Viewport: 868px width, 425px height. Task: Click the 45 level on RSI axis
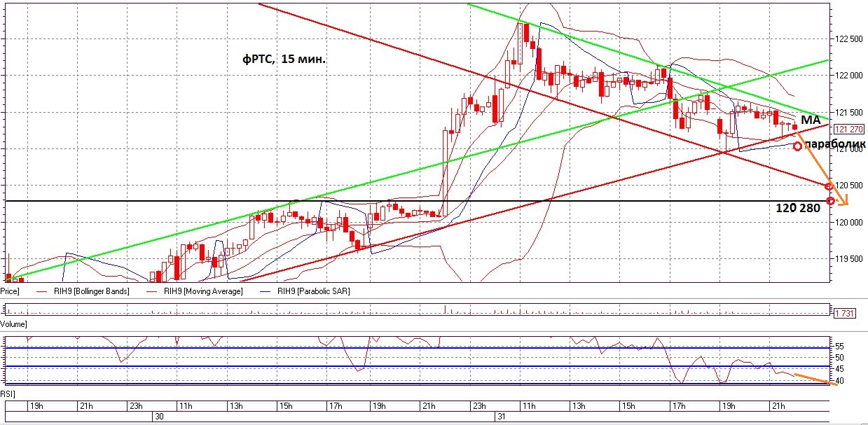pos(840,369)
